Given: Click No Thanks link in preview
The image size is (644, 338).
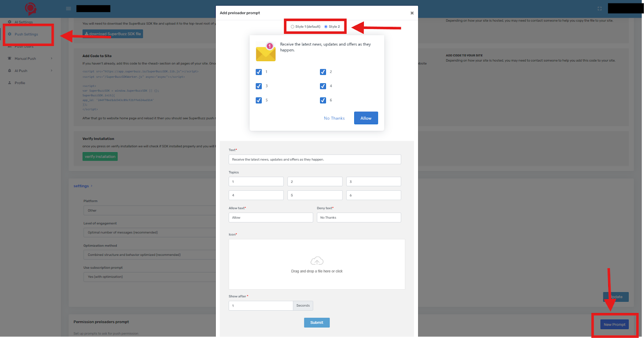Looking at the screenshot, I should point(334,118).
